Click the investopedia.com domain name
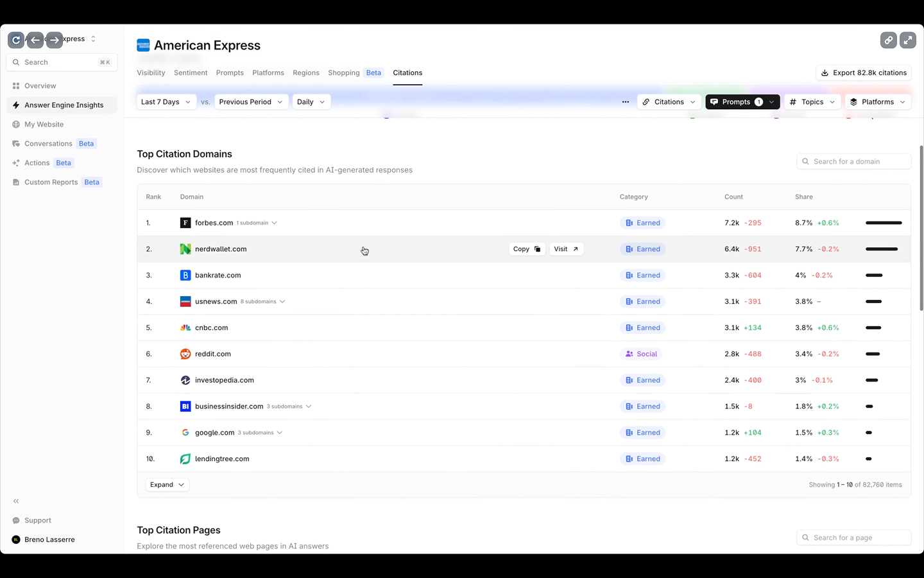 click(225, 380)
